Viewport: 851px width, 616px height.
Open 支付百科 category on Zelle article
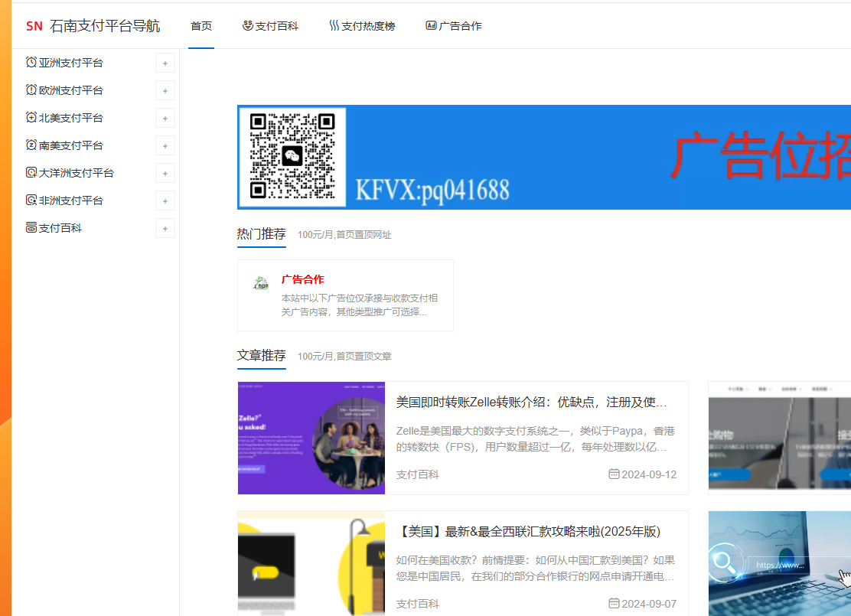[417, 475]
